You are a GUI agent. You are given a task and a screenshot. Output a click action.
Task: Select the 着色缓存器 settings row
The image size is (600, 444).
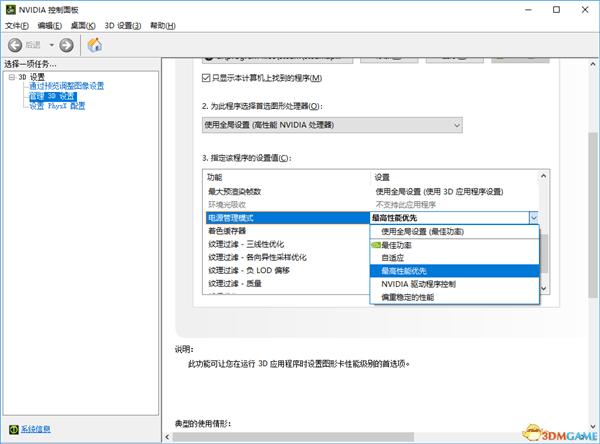pos(288,231)
